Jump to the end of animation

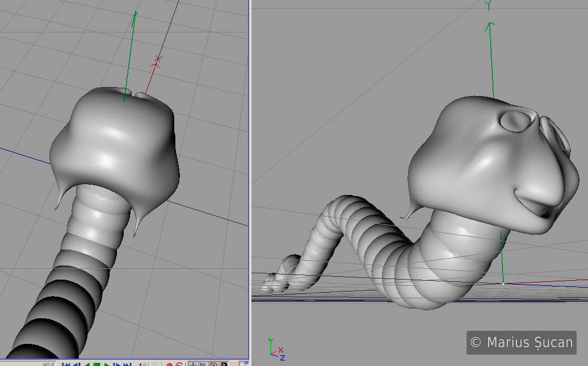pyautogui.click(x=127, y=364)
